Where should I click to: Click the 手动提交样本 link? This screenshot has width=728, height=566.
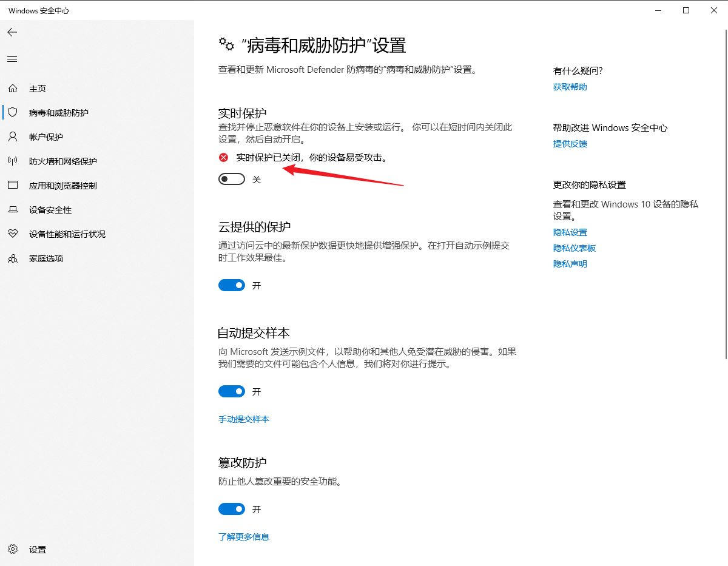244,419
